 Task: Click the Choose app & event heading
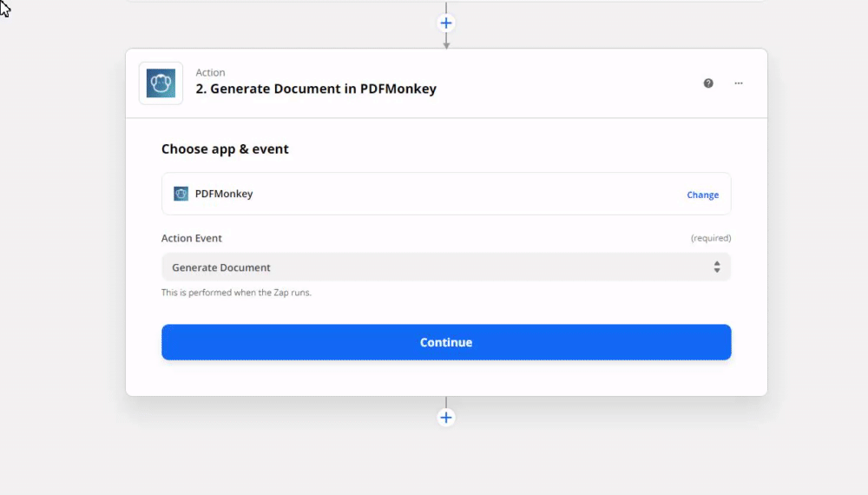pyautogui.click(x=225, y=149)
